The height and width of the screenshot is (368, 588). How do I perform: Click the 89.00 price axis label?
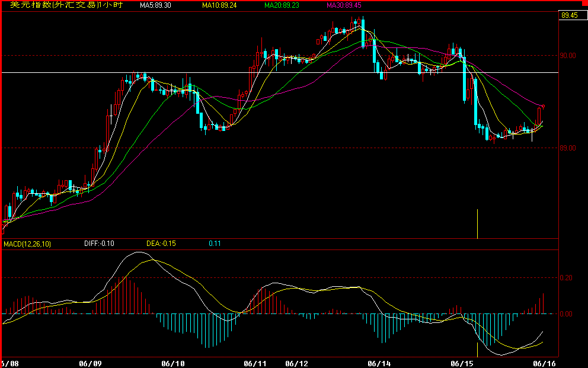point(568,148)
